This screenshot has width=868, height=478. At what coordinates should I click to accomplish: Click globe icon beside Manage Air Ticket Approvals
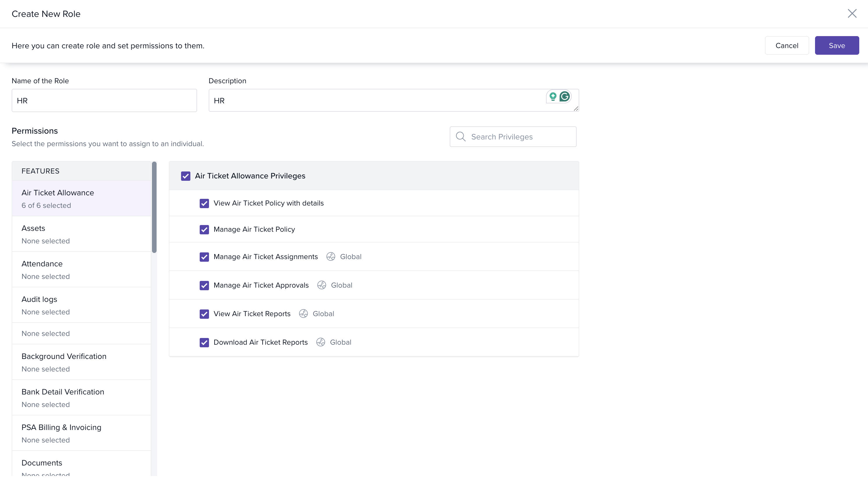(321, 285)
